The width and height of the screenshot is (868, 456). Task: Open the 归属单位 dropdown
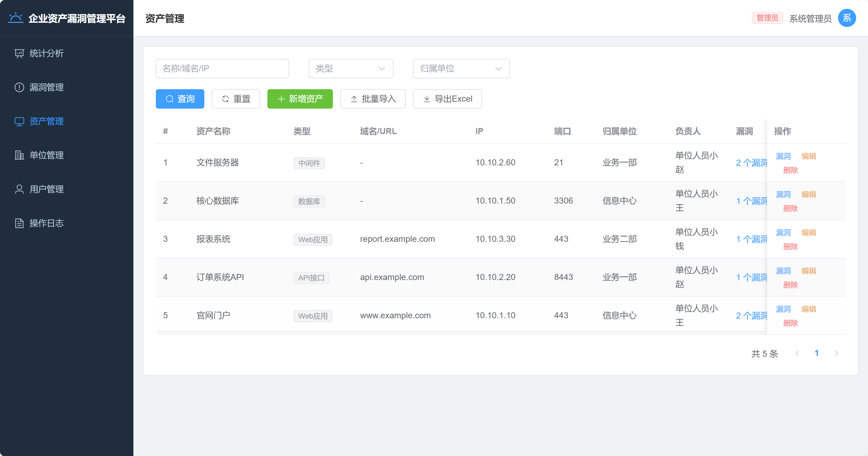point(461,69)
